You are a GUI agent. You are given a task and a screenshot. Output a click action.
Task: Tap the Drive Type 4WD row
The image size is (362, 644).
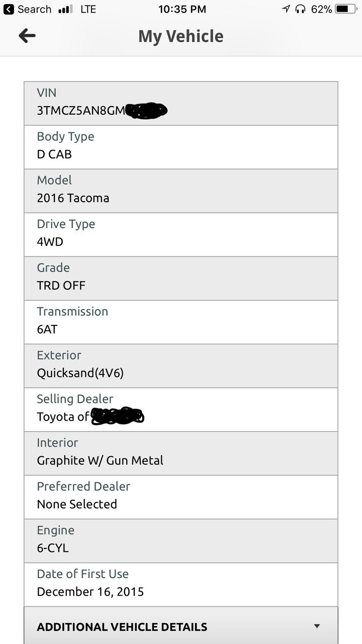point(181,234)
